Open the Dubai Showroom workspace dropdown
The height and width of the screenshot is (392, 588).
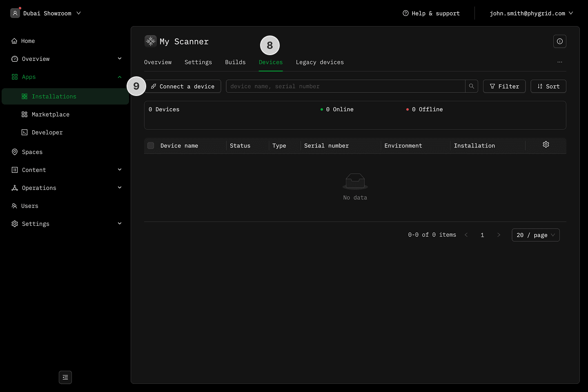point(47,13)
